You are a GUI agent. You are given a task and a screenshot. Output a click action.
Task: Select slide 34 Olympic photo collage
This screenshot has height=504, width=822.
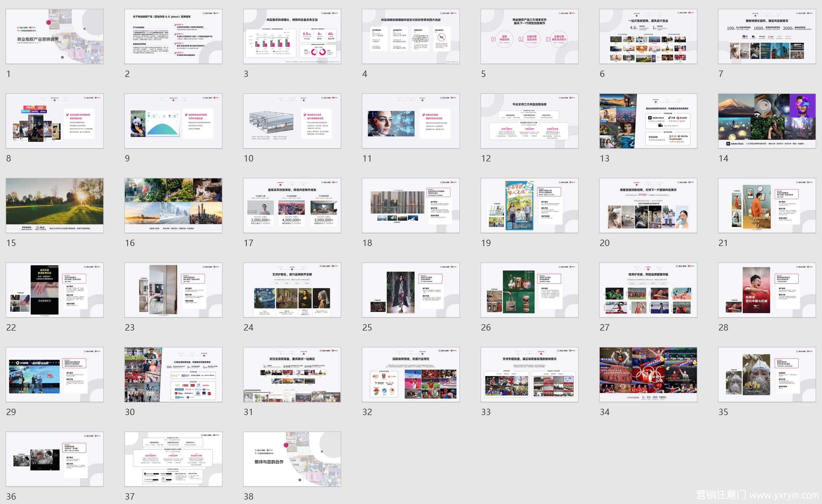point(648,374)
